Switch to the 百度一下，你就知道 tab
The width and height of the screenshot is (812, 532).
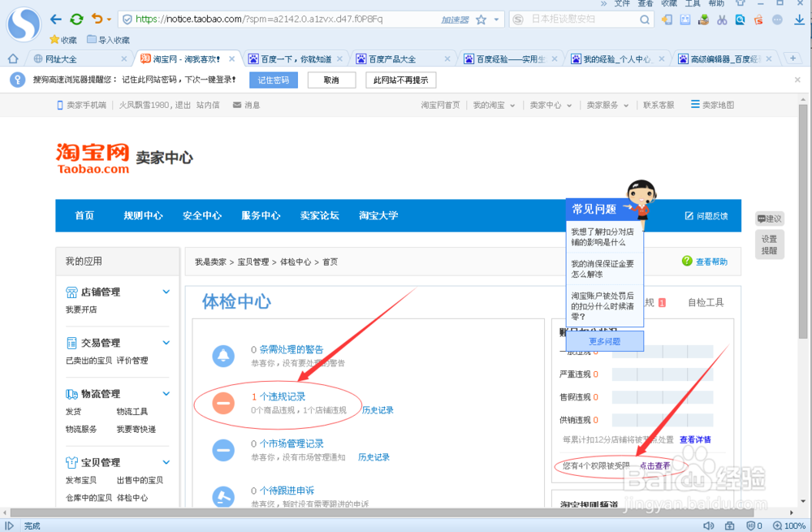coord(296,59)
